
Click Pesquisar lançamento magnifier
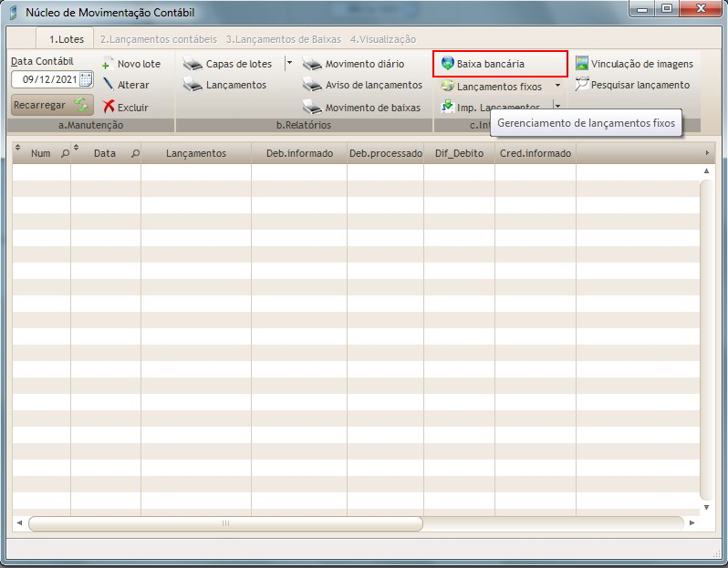point(582,85)
